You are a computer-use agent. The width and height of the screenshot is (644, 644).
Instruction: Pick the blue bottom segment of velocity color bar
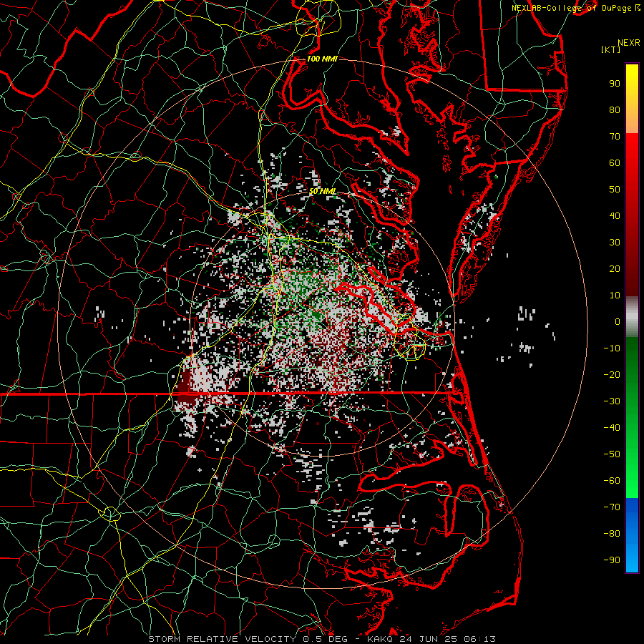(632, 535)
